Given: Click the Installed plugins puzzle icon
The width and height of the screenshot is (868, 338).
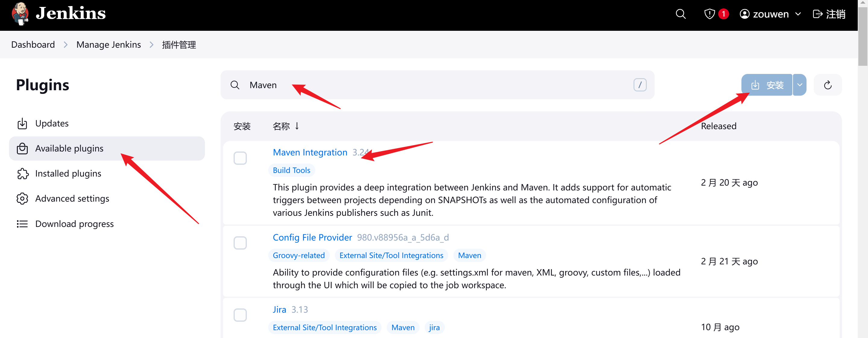Looking at the screenshot, I should [22, 174].
